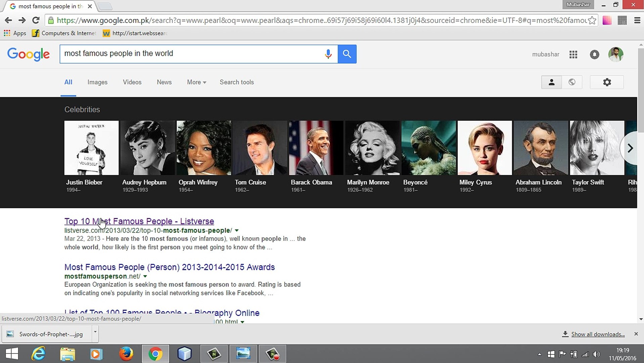Screen dimensions: 644x363
Task: Click the gray grid extension icon
Action: click(x=622, y=20)
